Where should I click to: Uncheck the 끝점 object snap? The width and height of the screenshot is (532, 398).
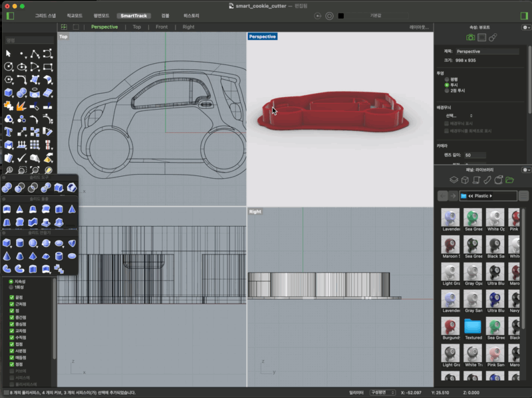(12, 297)
